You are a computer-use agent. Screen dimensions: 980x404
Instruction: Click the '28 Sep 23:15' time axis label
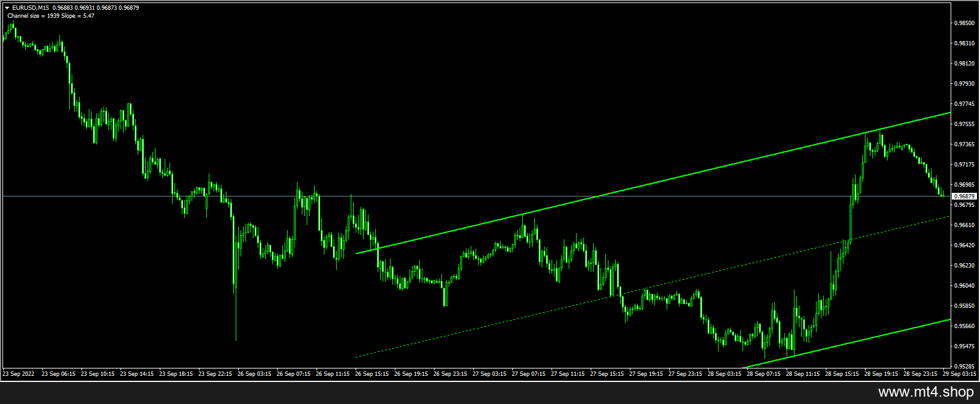(920, 373)
